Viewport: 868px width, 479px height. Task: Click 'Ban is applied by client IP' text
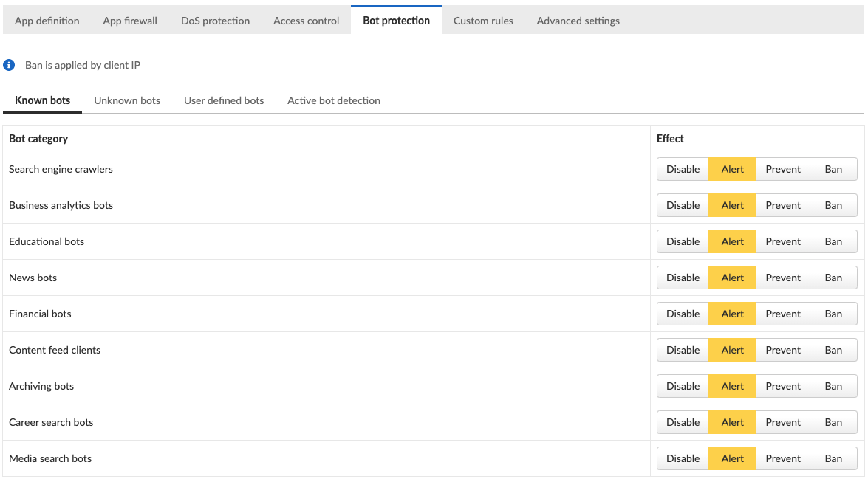(83, 65)
